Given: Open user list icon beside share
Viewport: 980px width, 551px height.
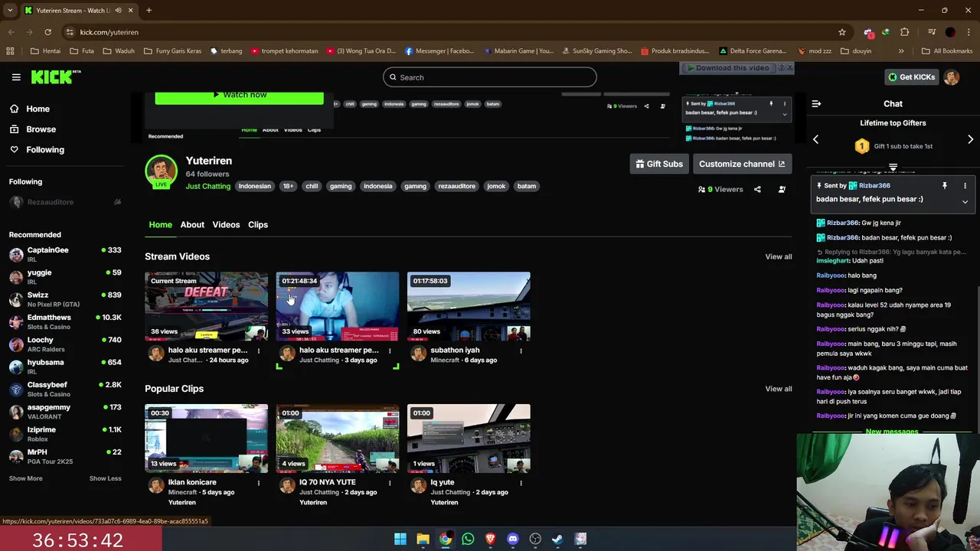Looking at the screenshot, I should pos(782,190).
